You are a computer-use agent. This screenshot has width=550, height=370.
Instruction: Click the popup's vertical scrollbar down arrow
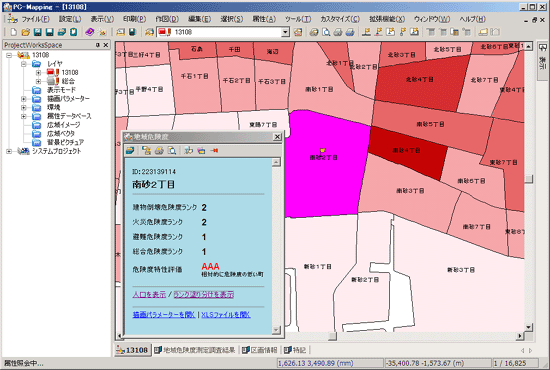point(276,330)
